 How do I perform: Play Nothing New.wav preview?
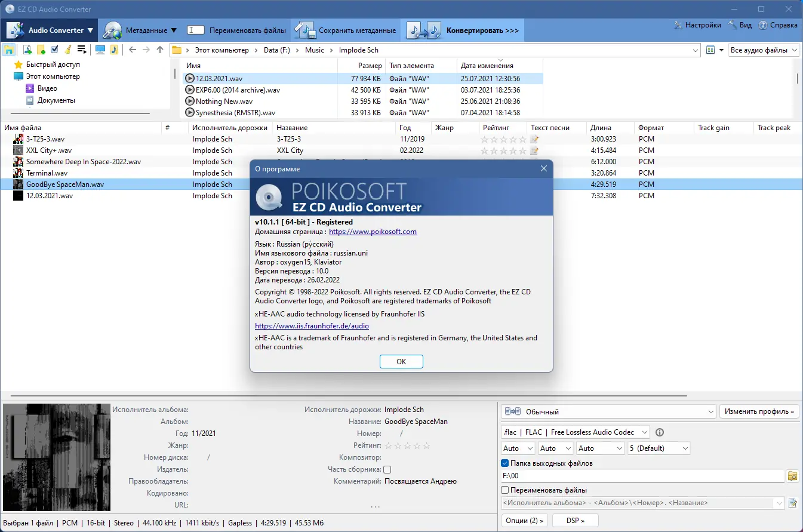(190, 101)
